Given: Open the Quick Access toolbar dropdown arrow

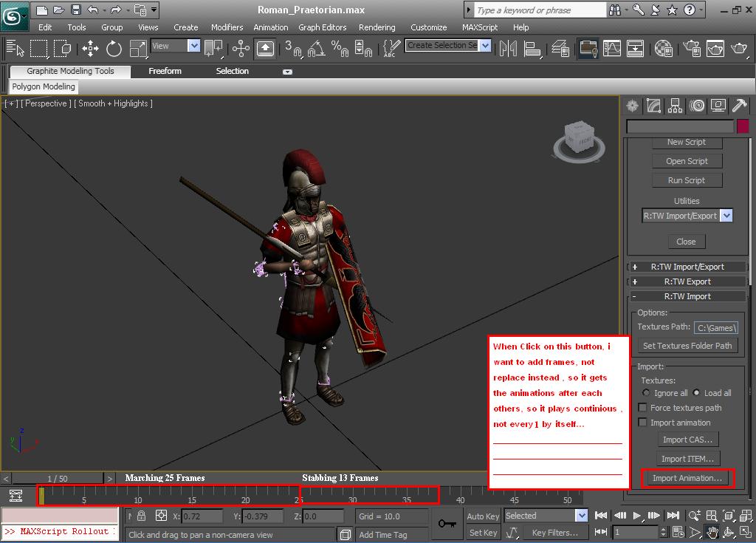Looking at the screenshot, I should pos(154,10).
